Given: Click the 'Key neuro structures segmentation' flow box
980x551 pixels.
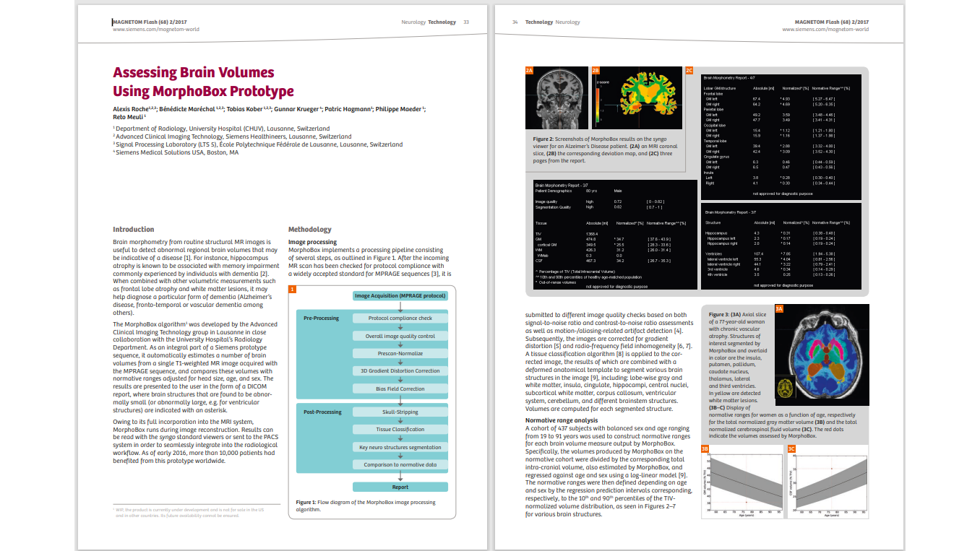Looking at the screenshot, I should coord(400,447).
